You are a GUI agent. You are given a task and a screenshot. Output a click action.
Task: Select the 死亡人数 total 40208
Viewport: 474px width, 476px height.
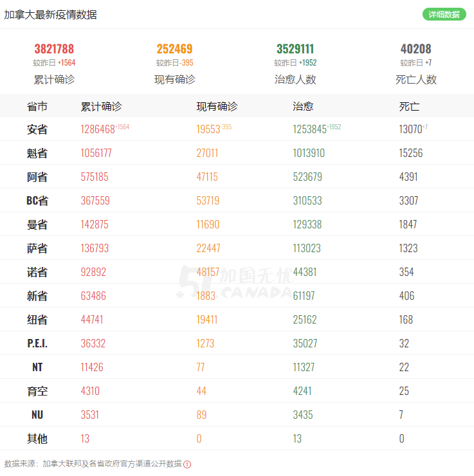point(415,49)
